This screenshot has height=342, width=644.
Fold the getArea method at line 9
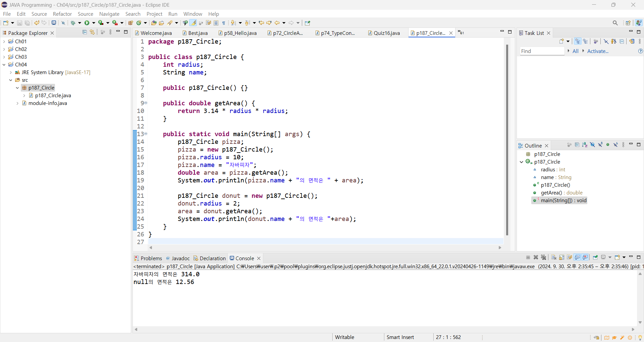tap(146, 103)
